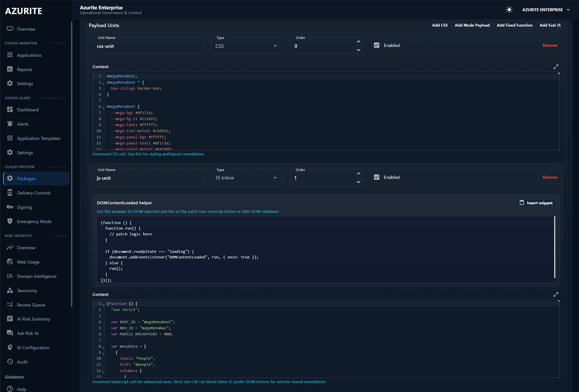Toggle the light/dark theme sun icon
This screenshot has height=392, width=579.
pos(509,10)
